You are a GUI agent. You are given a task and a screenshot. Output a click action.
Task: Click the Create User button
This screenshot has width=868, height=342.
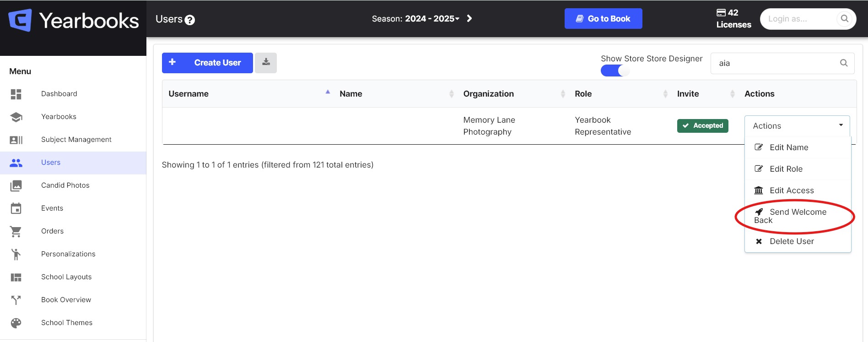[207, 63]
